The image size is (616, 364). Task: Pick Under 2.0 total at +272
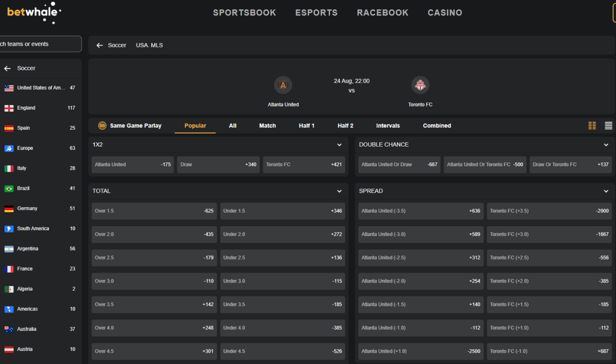pos(283,234)
